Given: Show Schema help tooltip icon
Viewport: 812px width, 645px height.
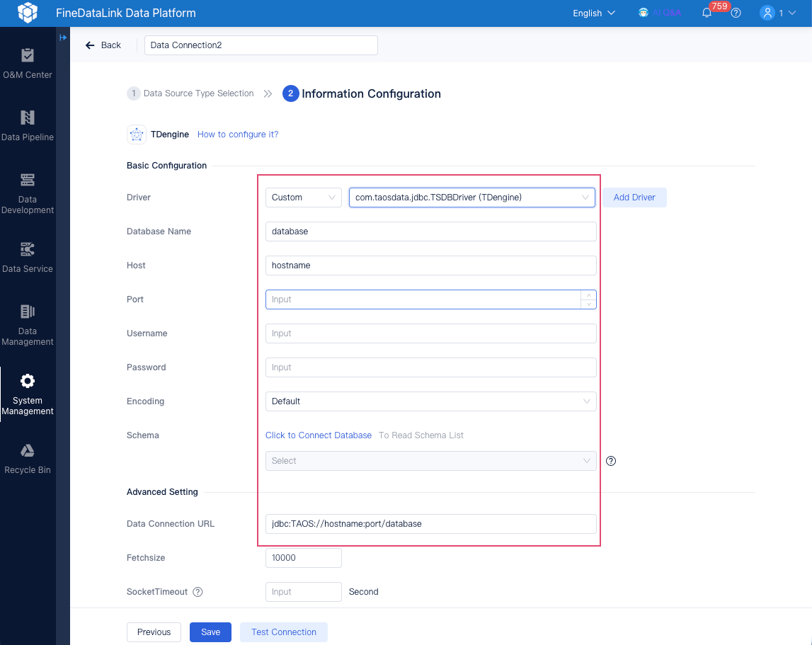Looking at the screenshot, I should pos(611,461).
